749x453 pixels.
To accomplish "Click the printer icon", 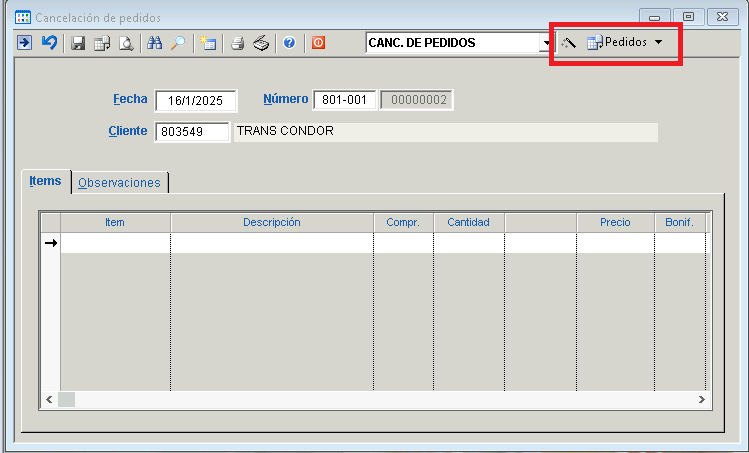I will coord(237,43).
